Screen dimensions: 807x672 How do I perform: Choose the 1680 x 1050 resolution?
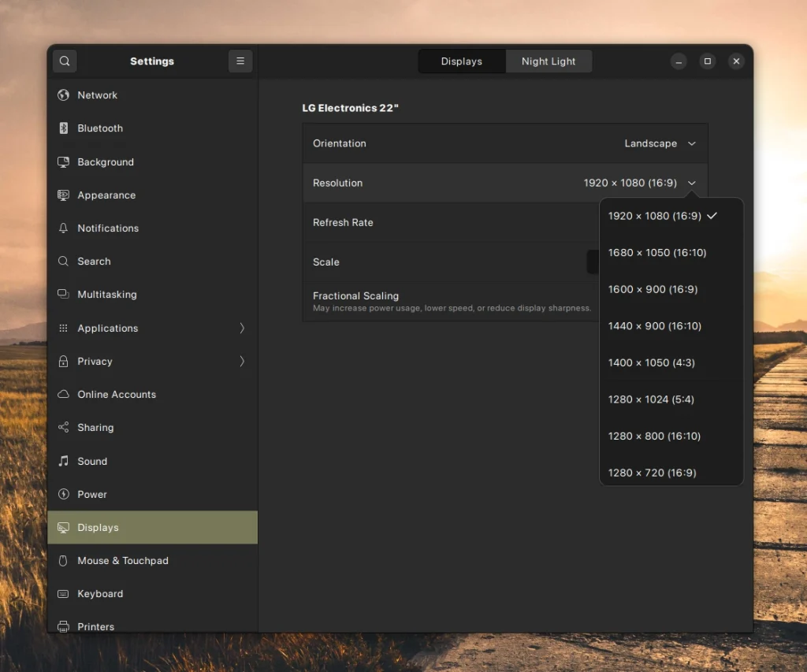coord(656,252)
